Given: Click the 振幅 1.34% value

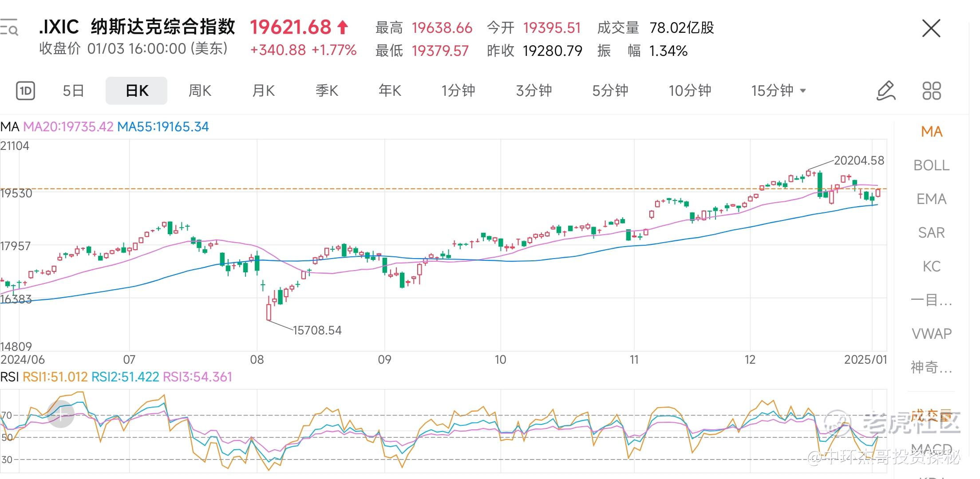Looking at the screenshot, I should pos(668,51).
